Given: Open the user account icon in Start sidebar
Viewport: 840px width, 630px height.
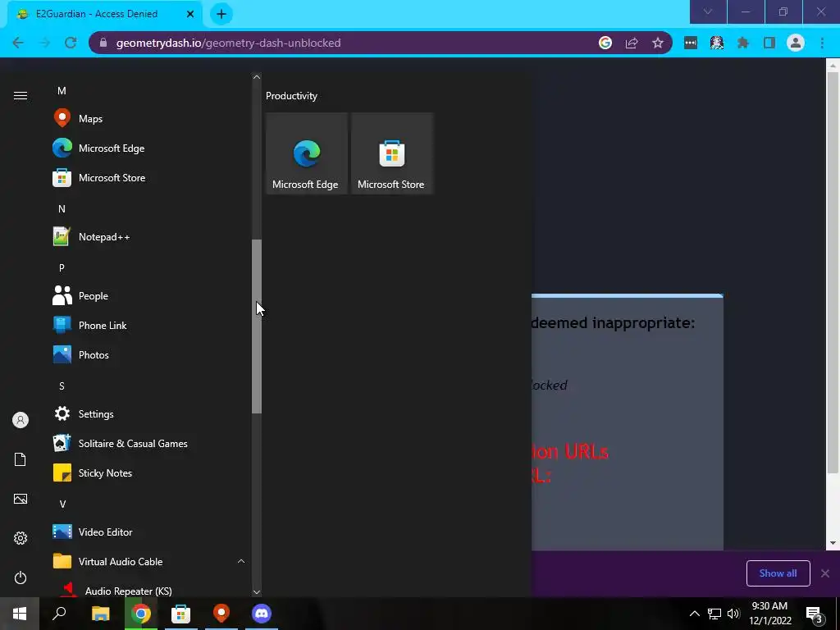Looking at the screenshot, I should [21, 420].
